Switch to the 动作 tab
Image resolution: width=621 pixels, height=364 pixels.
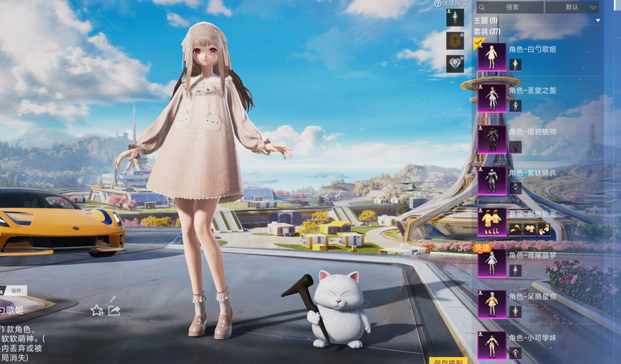[16, 290]
